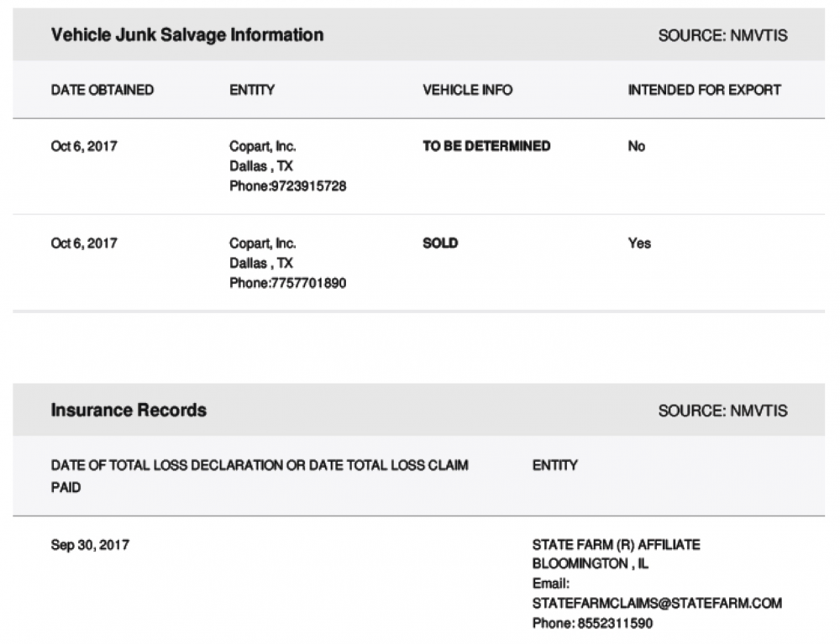This screenshot has height=644, width=840.
Task: Click the Insurance Records heading
Action: click(129, 410)
